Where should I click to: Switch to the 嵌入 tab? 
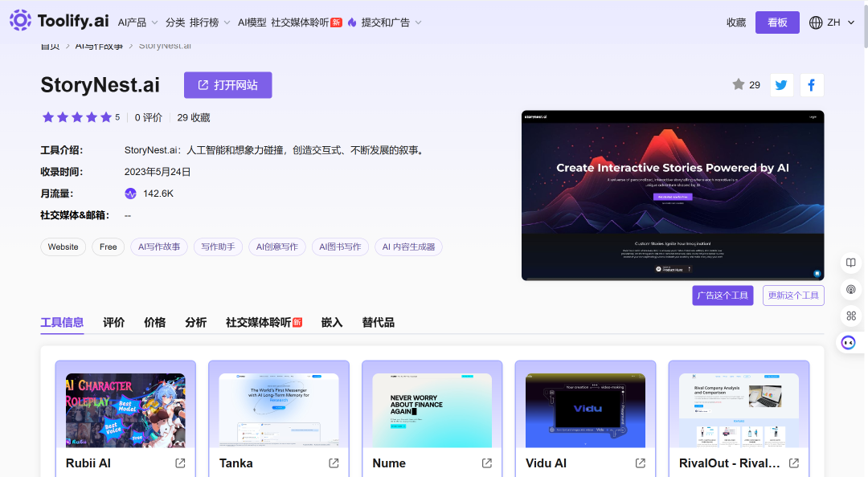[x=332, y=323]
